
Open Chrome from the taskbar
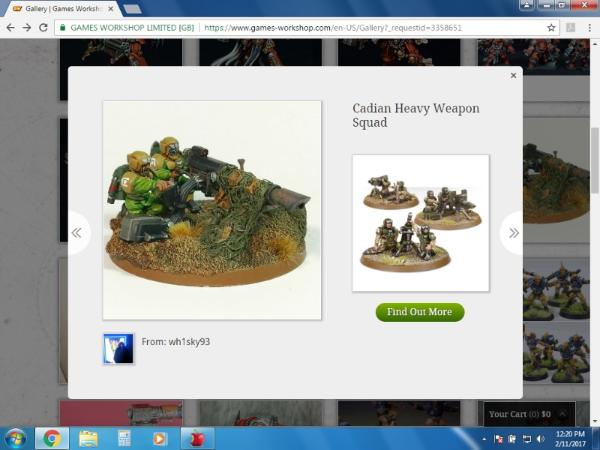point(52,439)
